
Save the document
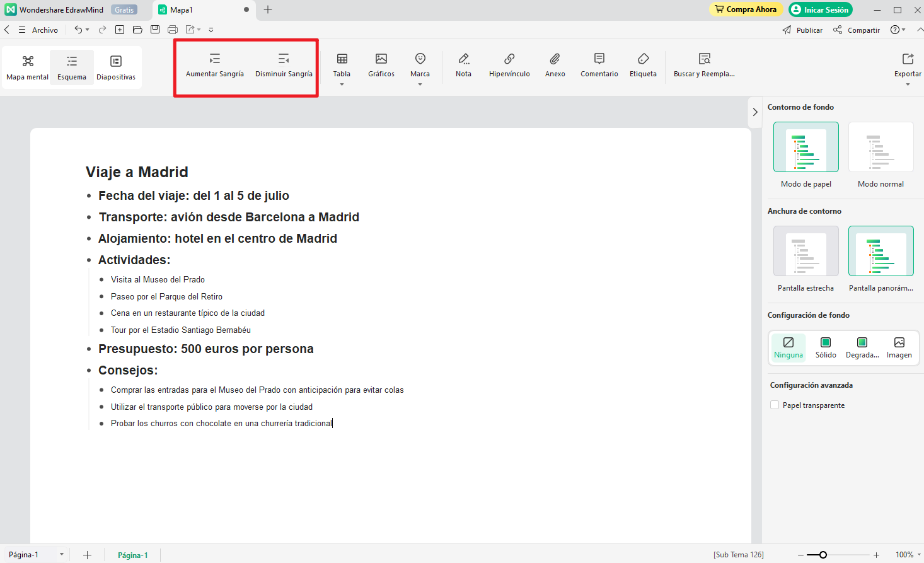coord(155,30)
